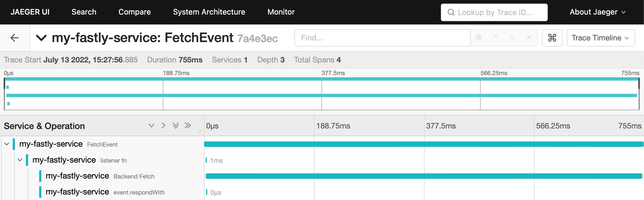Screen dimensions: 644x200
Task: Open the System Architecture page
Action: pos(209,12)
